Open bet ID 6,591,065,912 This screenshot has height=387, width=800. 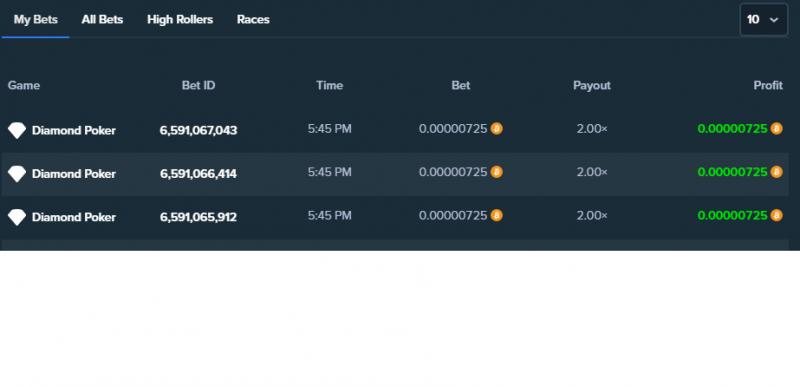click(198, 217)
